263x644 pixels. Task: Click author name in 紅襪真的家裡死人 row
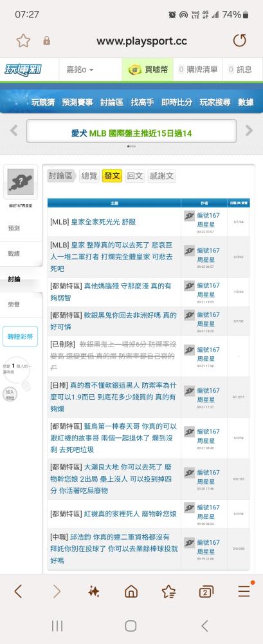click(x=208, y=512)
